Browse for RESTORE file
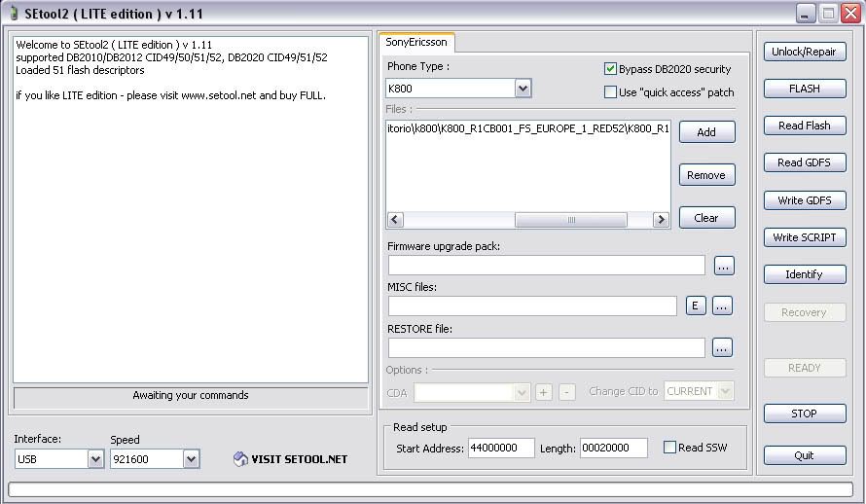Screen dimensions: 866x504 pyautogui.click(x=722, y=347)
